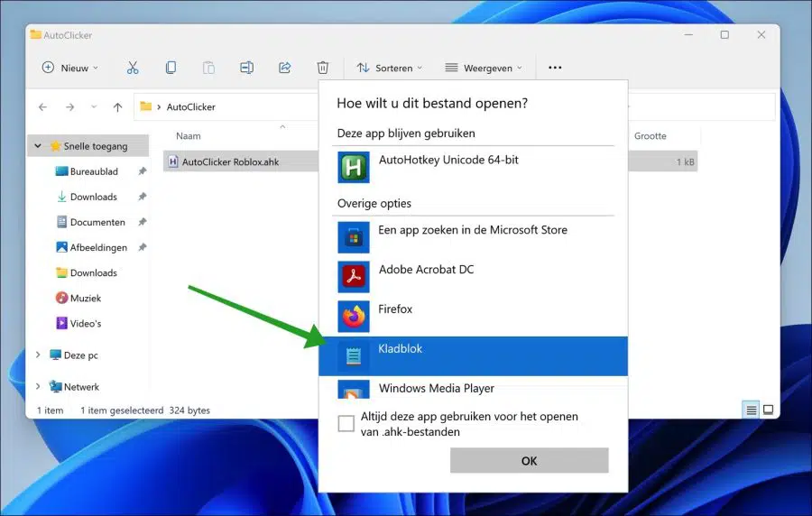Click the AutoClicker Roblox.ahk file icon
This screenshot has width=812, height=516.
[173, 161]
